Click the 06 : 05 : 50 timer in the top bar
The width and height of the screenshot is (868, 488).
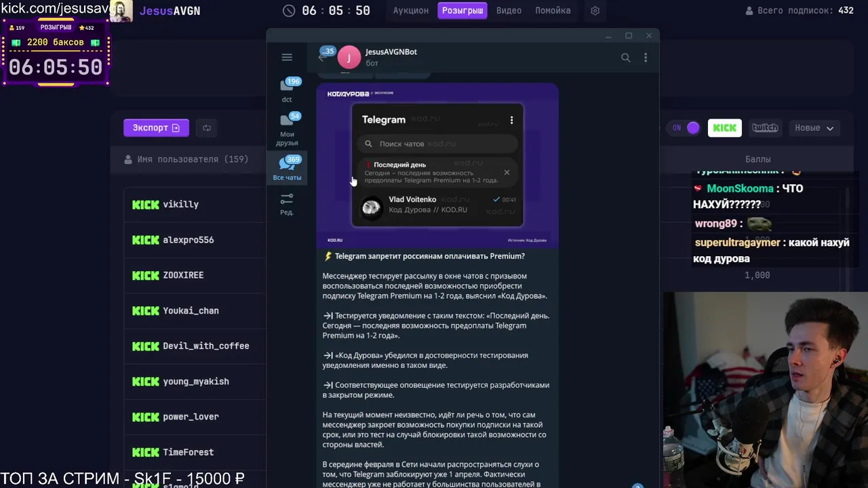coord(336,11)
